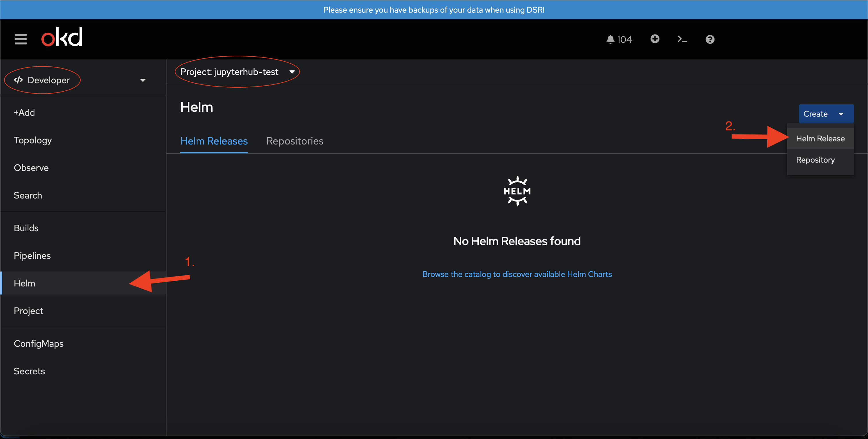Choose Repository from Create menu
The width and height of the screenshot is (868, 439).
pyautogui.click(x=820, y=160)
